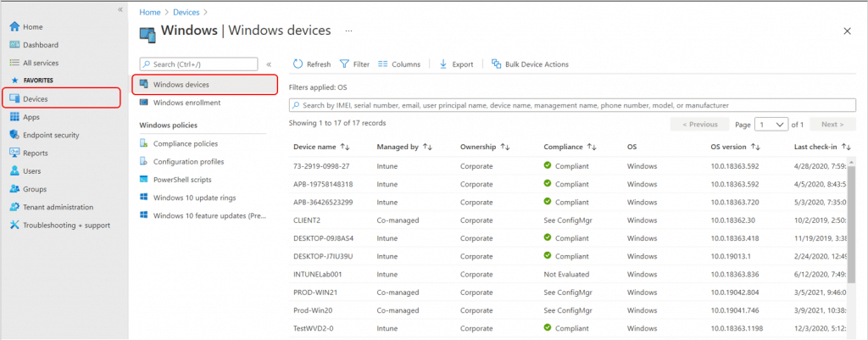The height and width of the screenshot is (340, 868).
Task: Click the Home icon in sidebar
Action: coord(14,26)
